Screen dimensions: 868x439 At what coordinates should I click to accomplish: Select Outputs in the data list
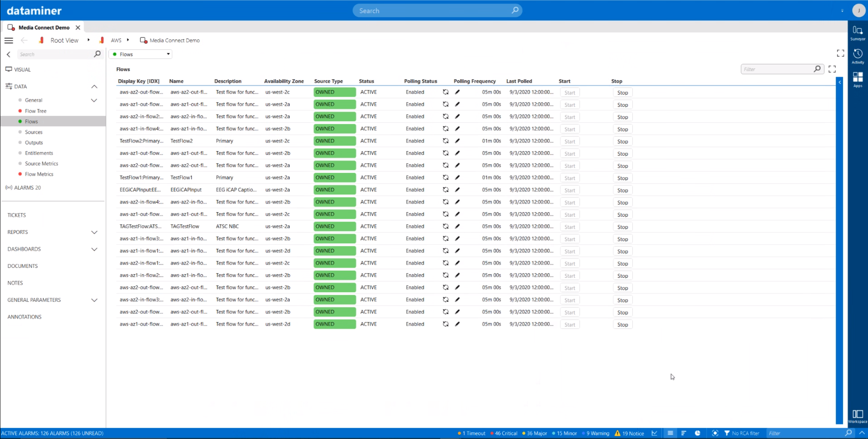(x=34, y=142)
